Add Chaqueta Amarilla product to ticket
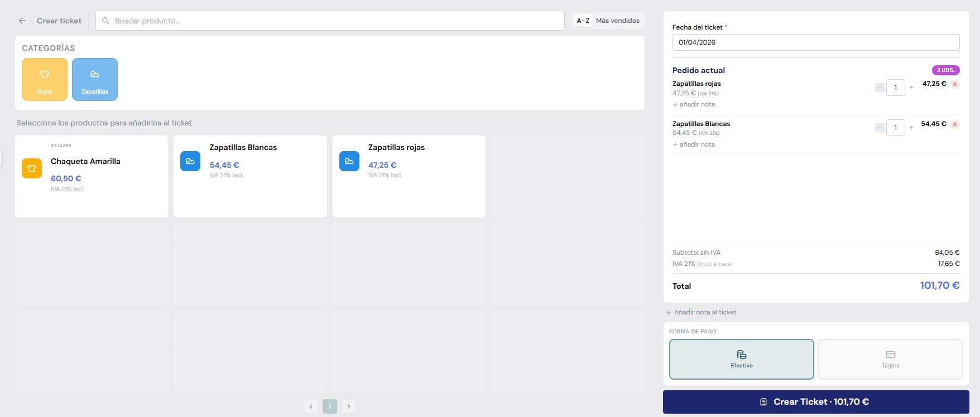The height and width of the screenshot is (417, 980). pyautogui.click(x=92, y=176)
